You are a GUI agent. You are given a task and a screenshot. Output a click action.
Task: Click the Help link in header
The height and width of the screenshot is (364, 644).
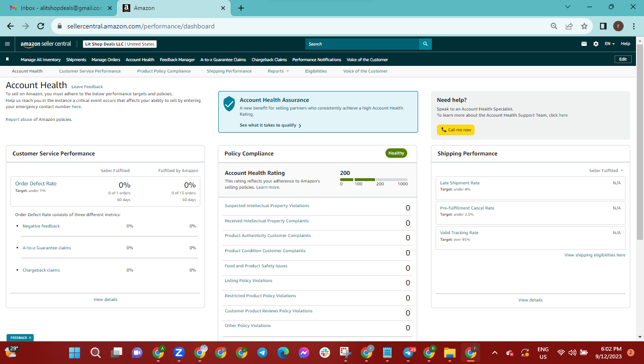click(x=626, y=44)
